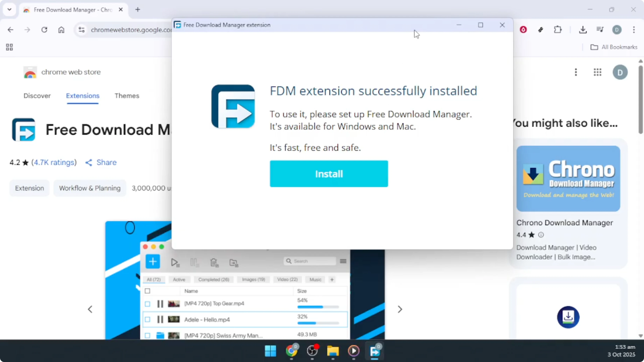This screenshot has width=644, height=362.
Task: Open the 4.7K ratings link
Action: click(x=54, y=162)
